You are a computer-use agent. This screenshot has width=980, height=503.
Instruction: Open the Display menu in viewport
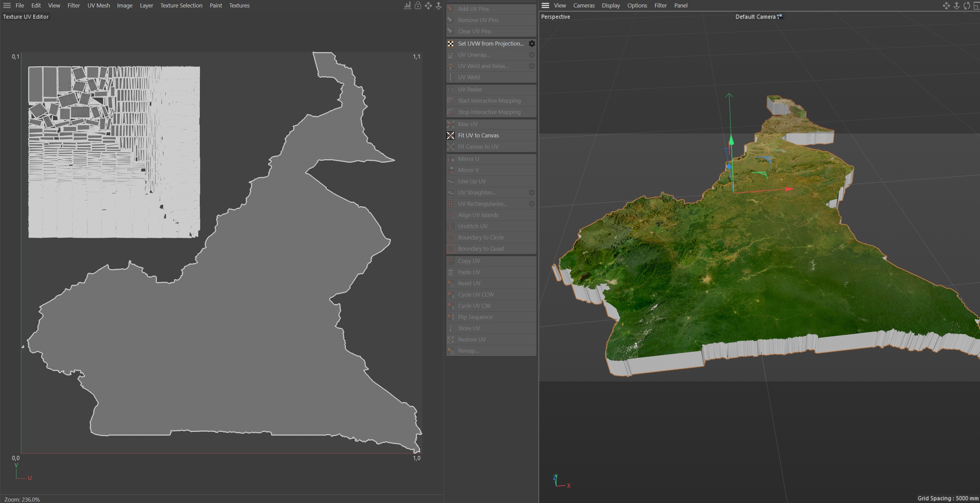[x=611, y=5]
